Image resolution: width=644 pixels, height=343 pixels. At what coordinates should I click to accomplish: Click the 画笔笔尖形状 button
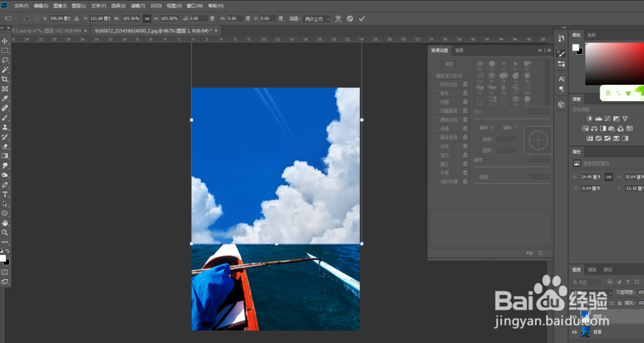coord(449,76)
